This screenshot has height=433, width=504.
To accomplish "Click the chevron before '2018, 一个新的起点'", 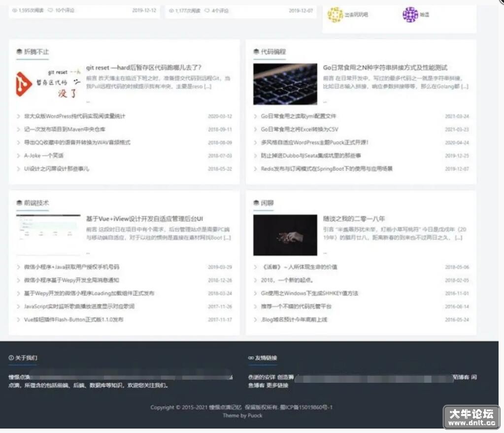I will [x=255, y=280].
